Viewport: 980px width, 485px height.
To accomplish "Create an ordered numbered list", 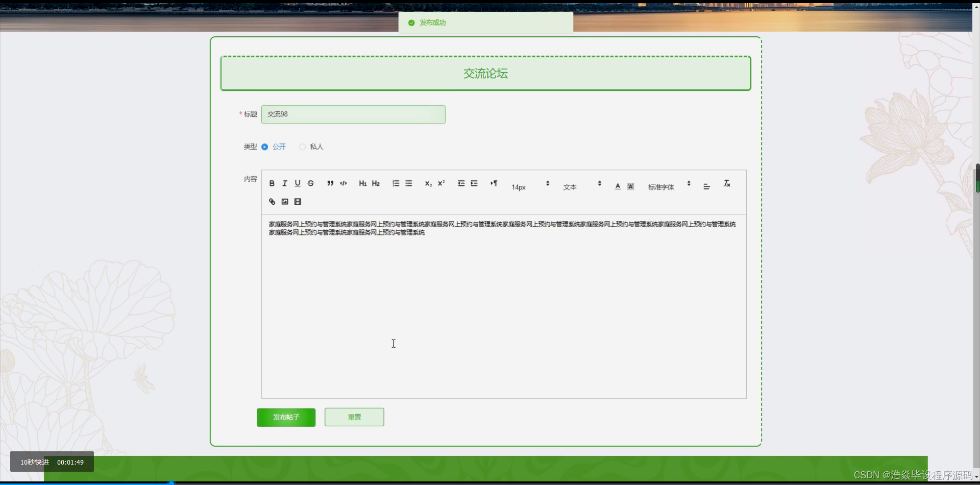I will point(396,183).
